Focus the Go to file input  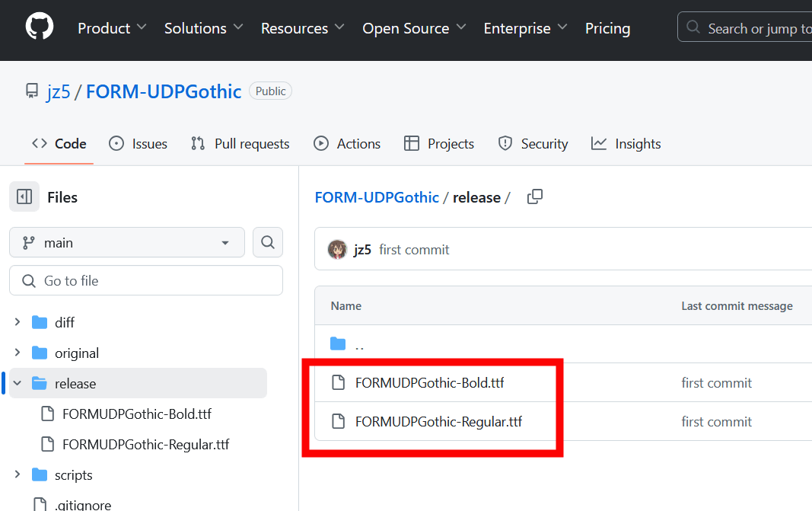pos(146,280)
